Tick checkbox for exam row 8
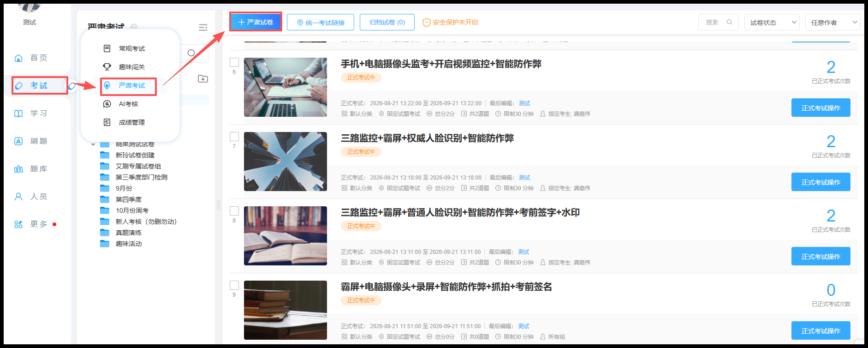This screenshot has height=348, width=868. pyautogui.click(x=234, y=211)
